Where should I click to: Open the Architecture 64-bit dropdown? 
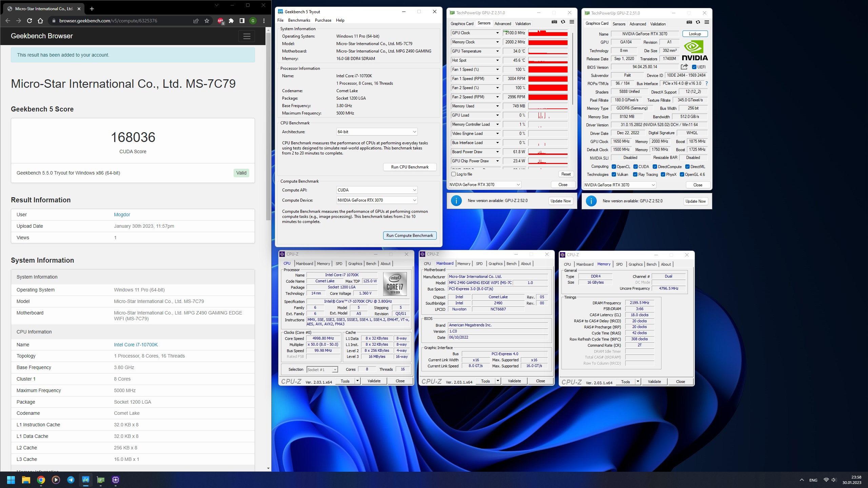pyautogui.click(x=377, y=132)
